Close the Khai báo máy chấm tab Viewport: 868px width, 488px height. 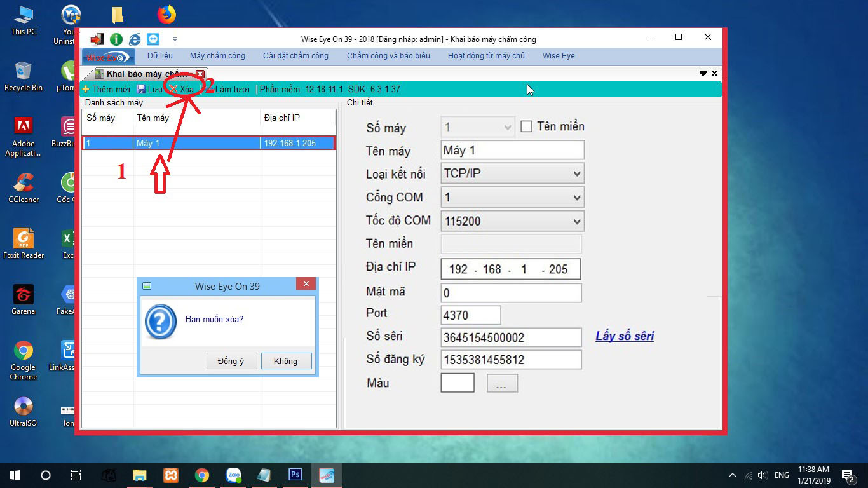click(x=200, y=74)
